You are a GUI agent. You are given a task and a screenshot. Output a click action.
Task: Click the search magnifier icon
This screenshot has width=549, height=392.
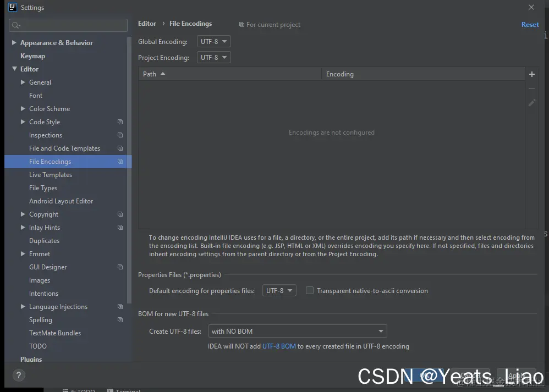(x=16, y=25)
